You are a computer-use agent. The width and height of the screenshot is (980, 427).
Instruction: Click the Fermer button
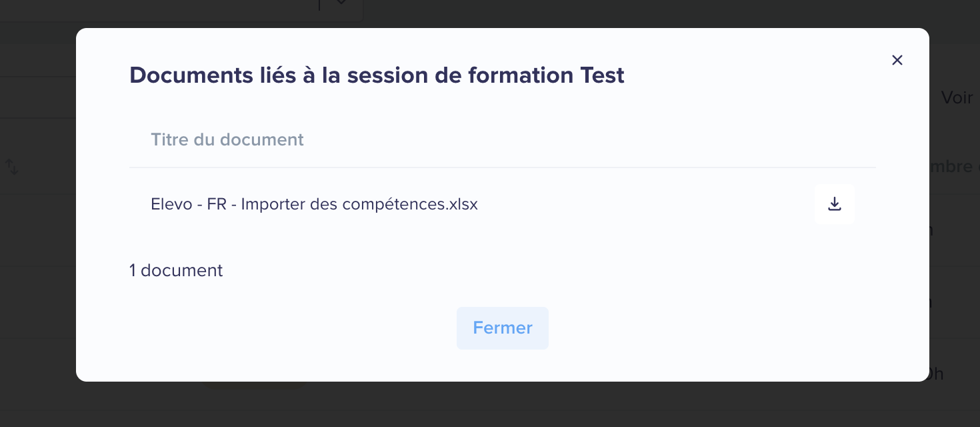point(503,328)
